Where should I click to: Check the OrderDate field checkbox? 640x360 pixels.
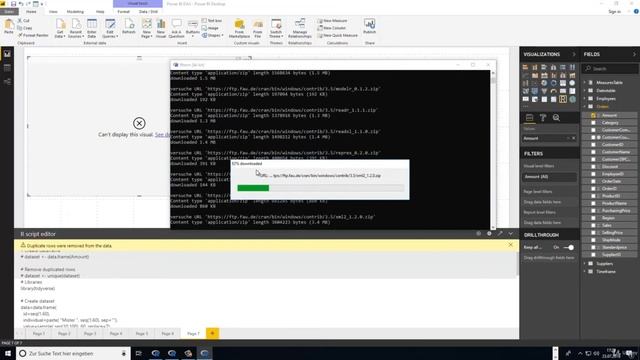tap(593, 181)
